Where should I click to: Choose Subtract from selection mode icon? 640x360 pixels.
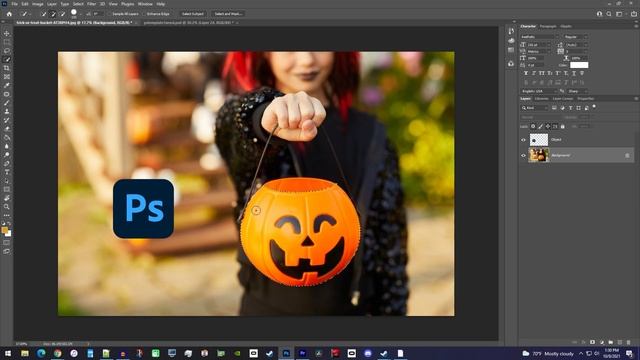[x=62, y=14]
